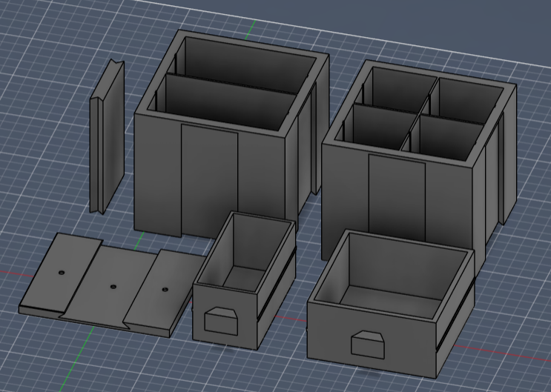The height and width of the screenshot is (392, 551).
Task: Click the leftmost hole in the flat plate
Action: [62, 273]
